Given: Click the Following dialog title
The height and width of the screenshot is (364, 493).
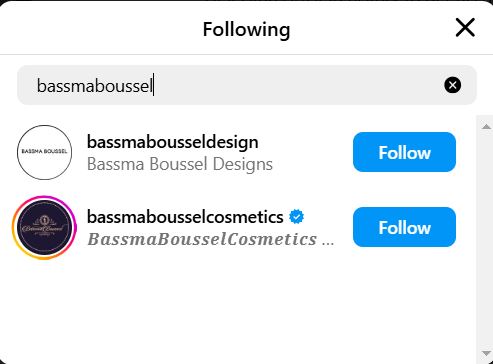Looking at the screenshot, I should [x=246, y=29].
